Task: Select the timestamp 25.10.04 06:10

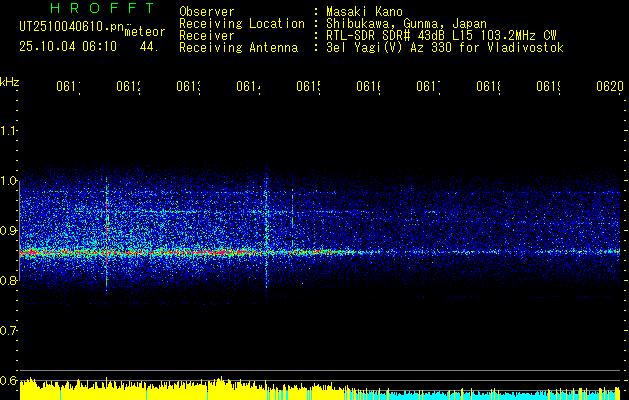Action: [68, 47]
